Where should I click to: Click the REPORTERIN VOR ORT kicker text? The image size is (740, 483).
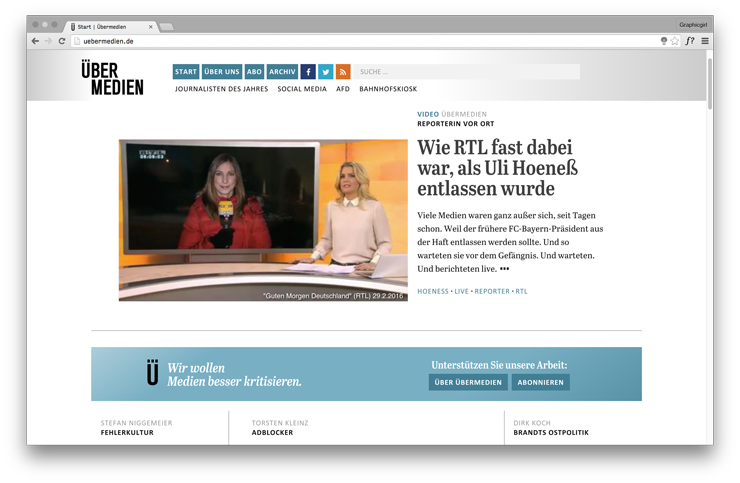tap(455, 124)
